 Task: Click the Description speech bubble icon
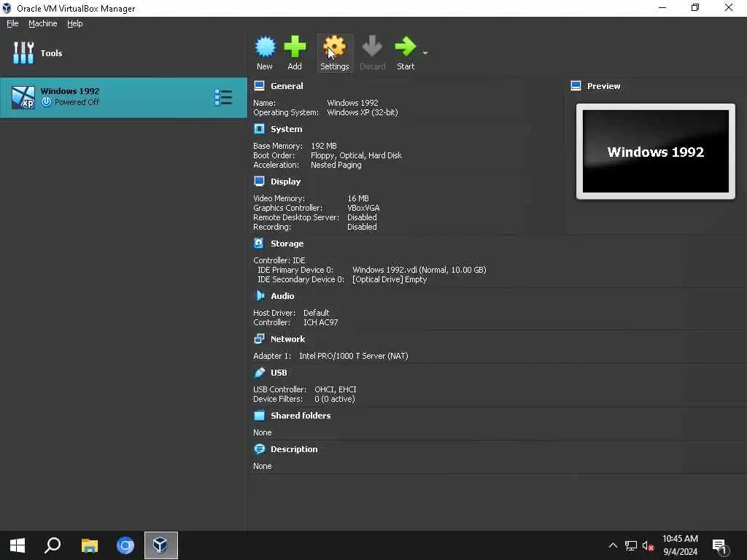pos(259,449)
